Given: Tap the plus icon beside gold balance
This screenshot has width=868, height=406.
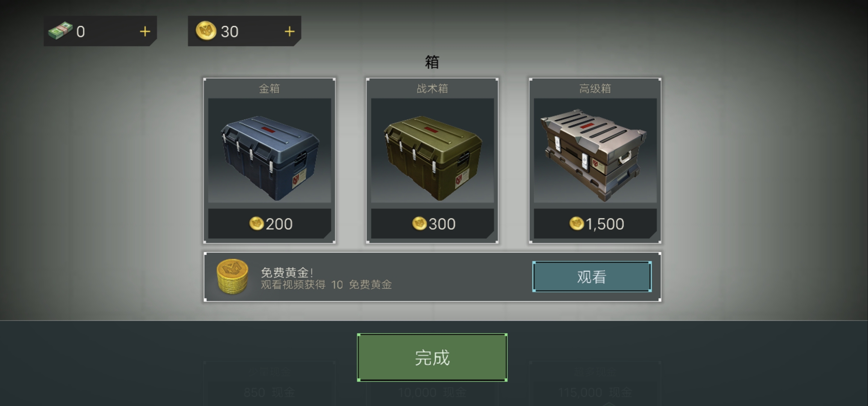Looking at the screenshot, I should (289, 32).
